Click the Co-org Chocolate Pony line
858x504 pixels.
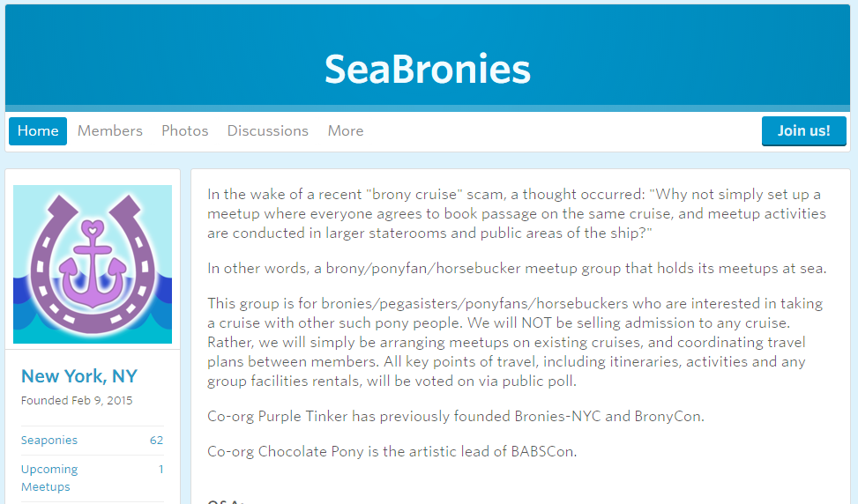coord(392,452)
